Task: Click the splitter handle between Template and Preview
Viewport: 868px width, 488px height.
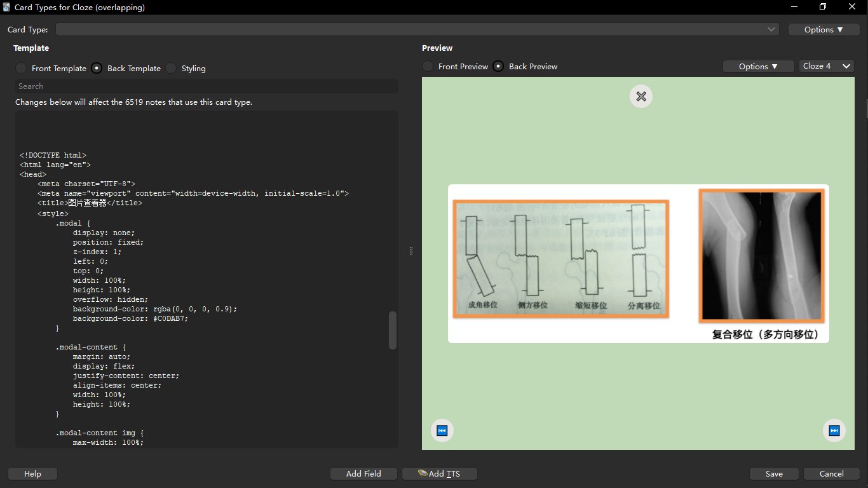Action: coord(411,251)
